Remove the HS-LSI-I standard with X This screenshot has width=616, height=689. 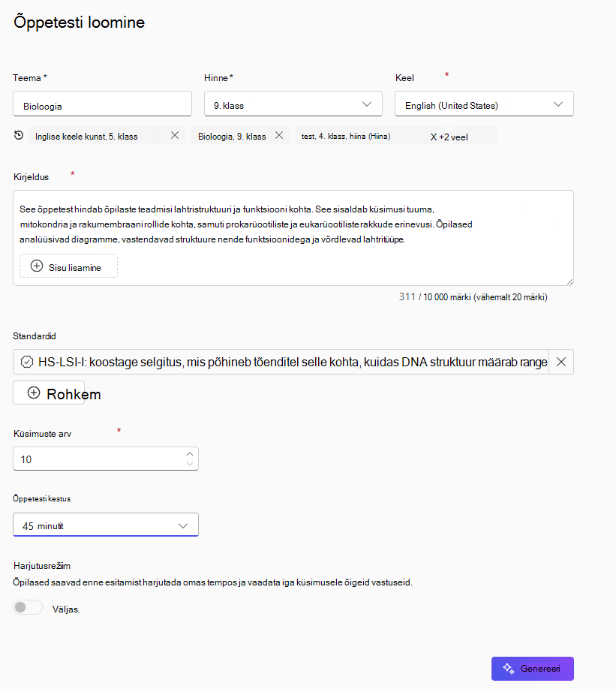[x=561, y=362]
